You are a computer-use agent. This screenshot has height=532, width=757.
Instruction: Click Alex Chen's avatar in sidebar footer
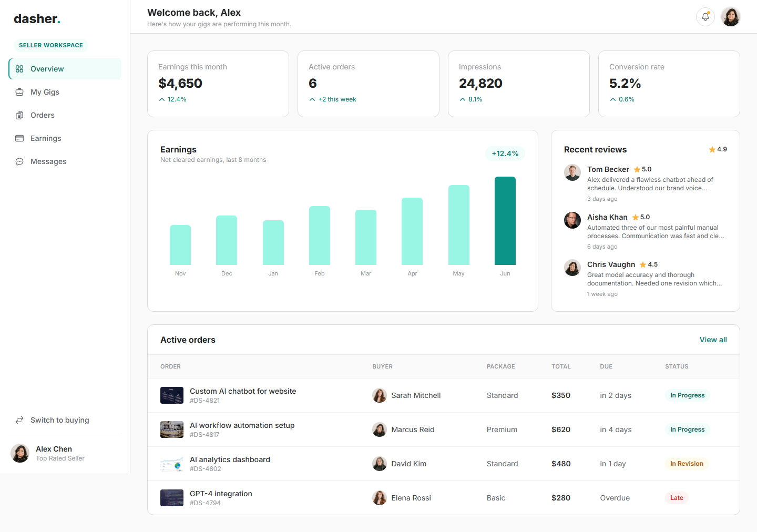[20, 453]
